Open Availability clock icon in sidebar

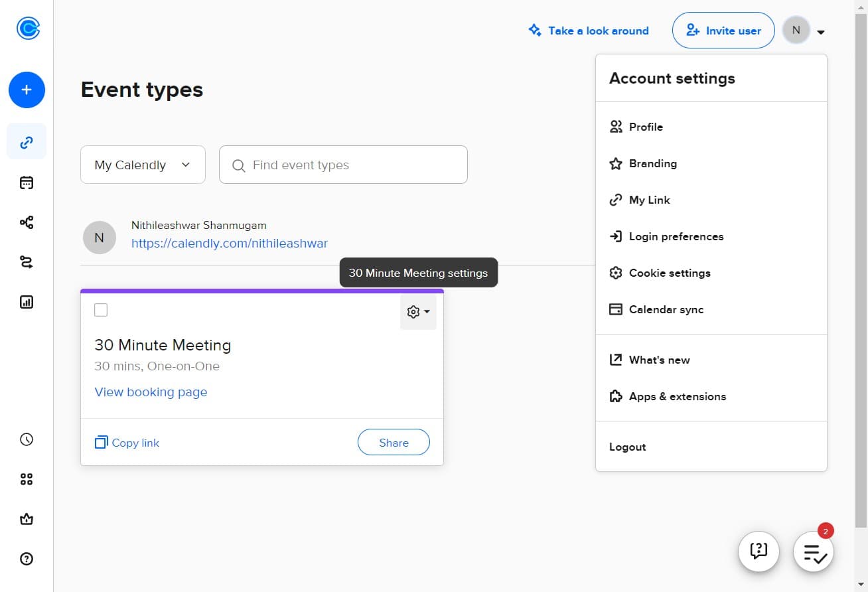click(x=27, y=439)
